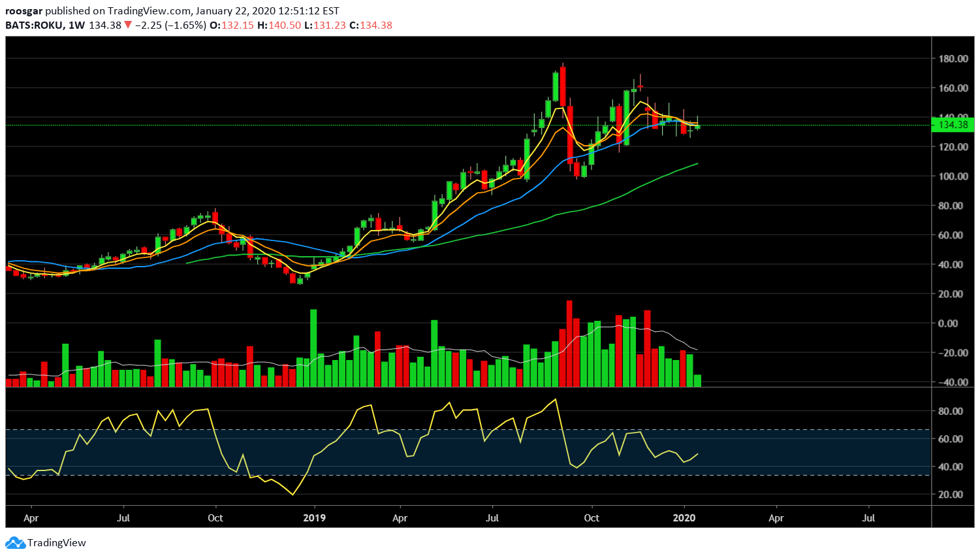Viewport: 980px width, 558px height.
Task: Click the high value H:140.50
Action: (x=279, y=25)
